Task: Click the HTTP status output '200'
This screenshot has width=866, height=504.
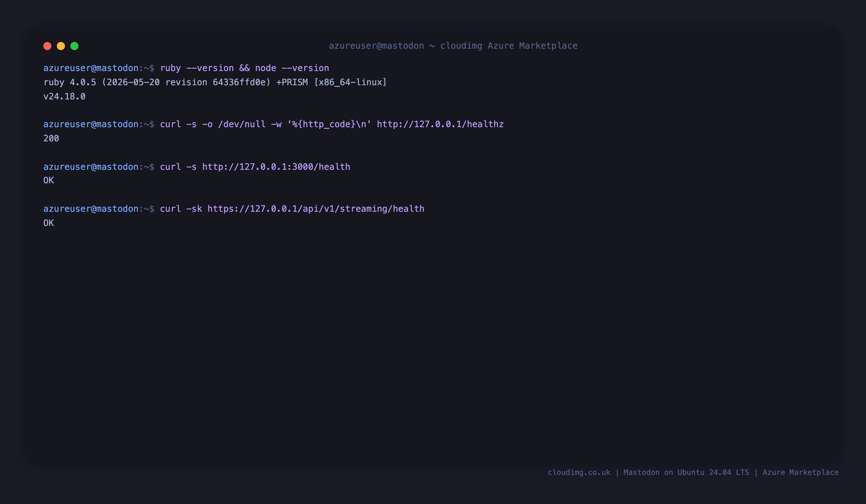Action: tap(51, 138)
